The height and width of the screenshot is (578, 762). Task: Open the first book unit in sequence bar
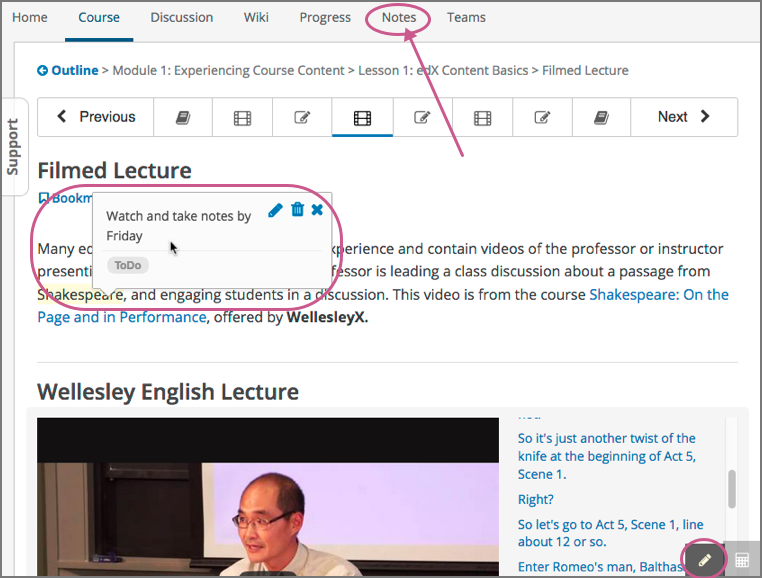(182, 118)
